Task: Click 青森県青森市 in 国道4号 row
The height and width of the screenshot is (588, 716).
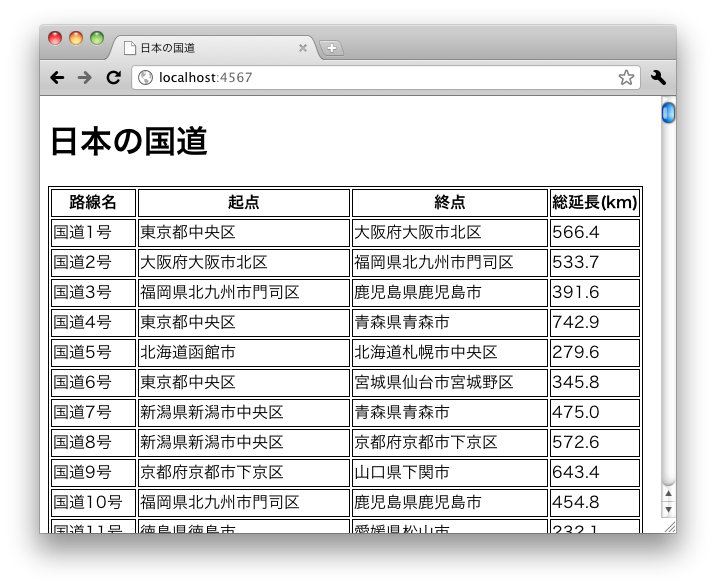Action: click(450, 323)
